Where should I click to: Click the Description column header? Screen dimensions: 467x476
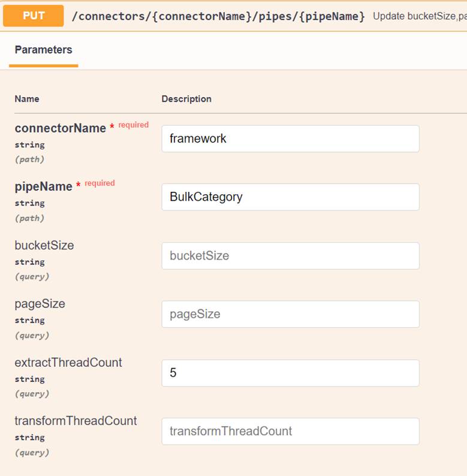pyautogui.click(x=186, y=99)
